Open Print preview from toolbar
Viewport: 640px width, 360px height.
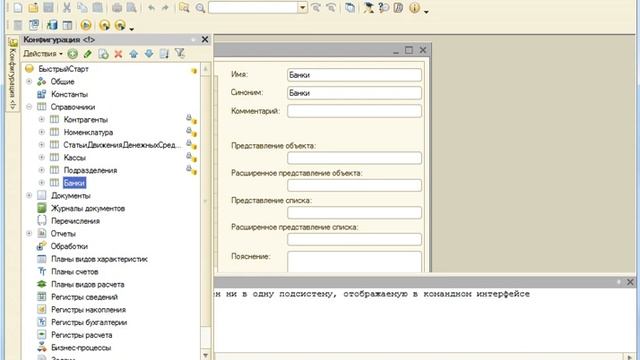pos(131,7)
